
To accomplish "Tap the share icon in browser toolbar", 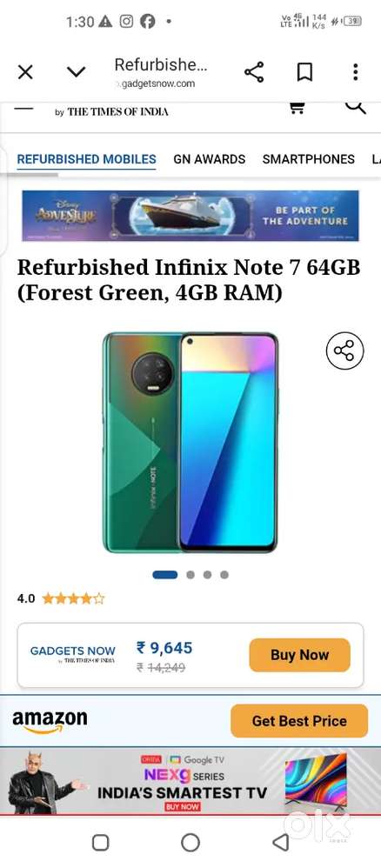I will tap(254, 72).
